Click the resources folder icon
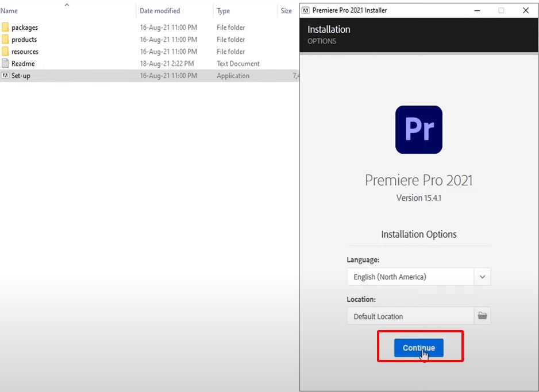Image resolution: width=539 pixels, height=392 pixels. 5,52
